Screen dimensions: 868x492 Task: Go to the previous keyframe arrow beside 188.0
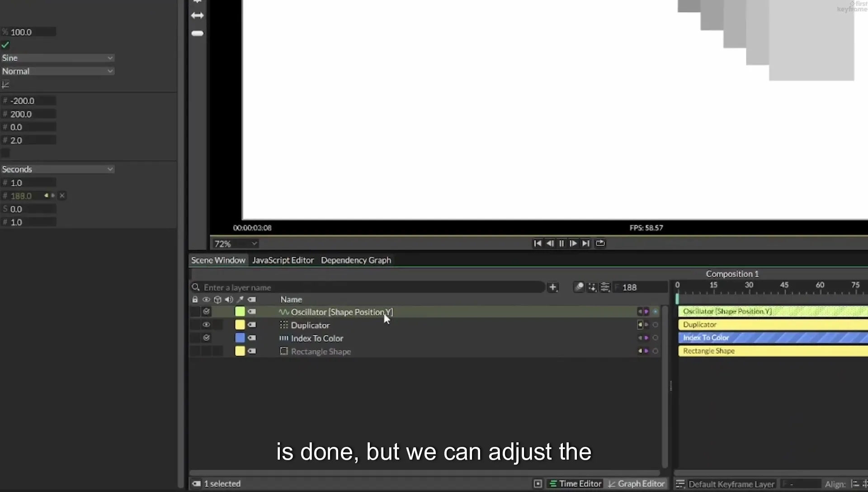[x=46, y=195]
